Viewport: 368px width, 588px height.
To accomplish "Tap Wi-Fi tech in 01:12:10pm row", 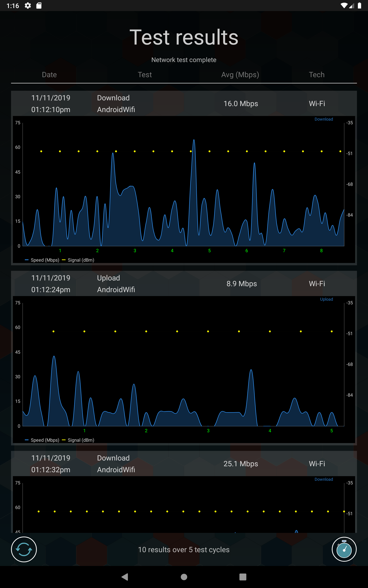I will 317,104.
